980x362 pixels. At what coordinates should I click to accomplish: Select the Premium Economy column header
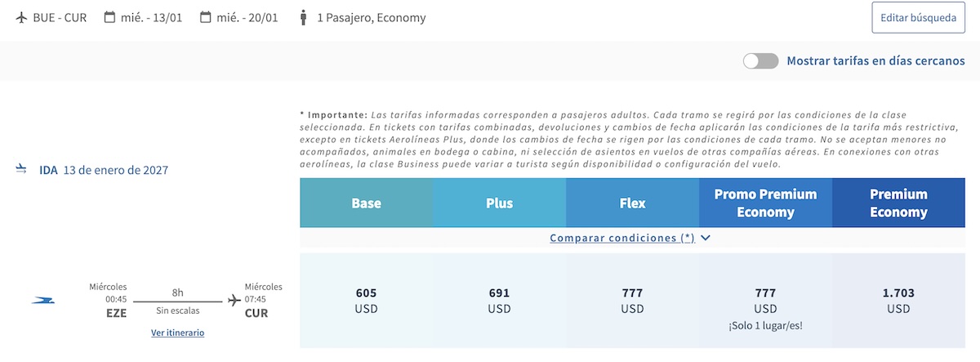[x=899, y=203]
